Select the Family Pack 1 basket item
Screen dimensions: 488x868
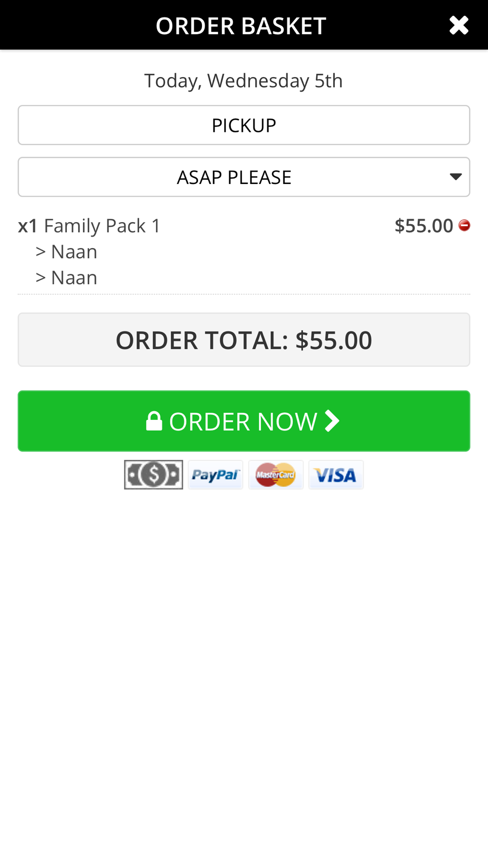[102, 226]
